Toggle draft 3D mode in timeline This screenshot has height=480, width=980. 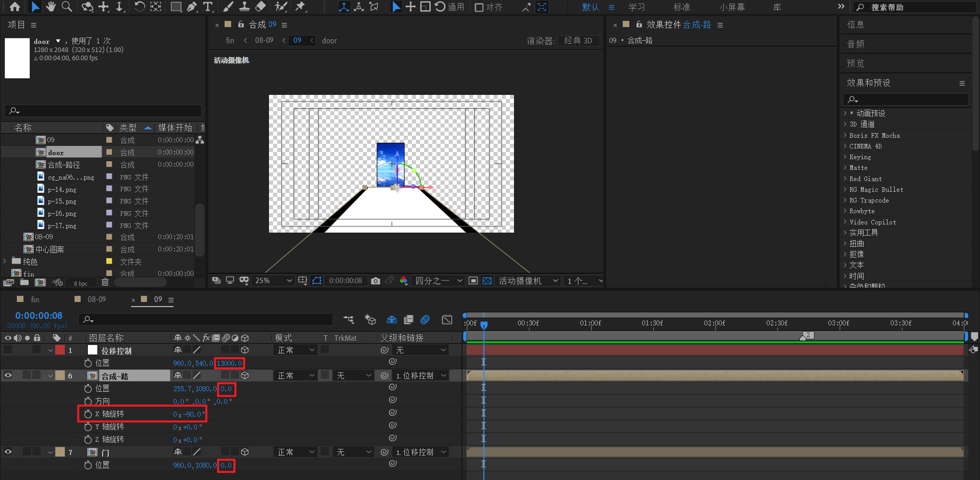click(370, 320)
